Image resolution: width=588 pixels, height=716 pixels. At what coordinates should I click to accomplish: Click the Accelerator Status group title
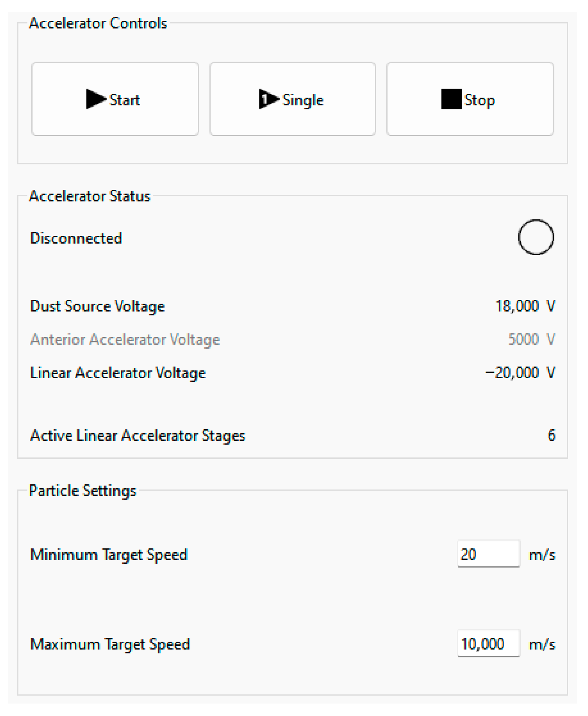coord(90,196)
